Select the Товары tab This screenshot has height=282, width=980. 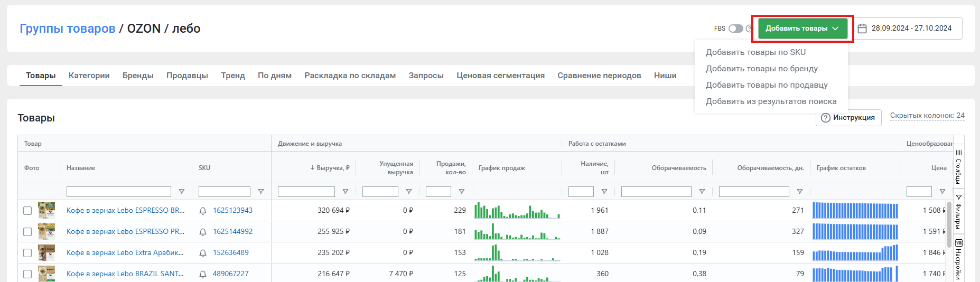click(41, 76)
